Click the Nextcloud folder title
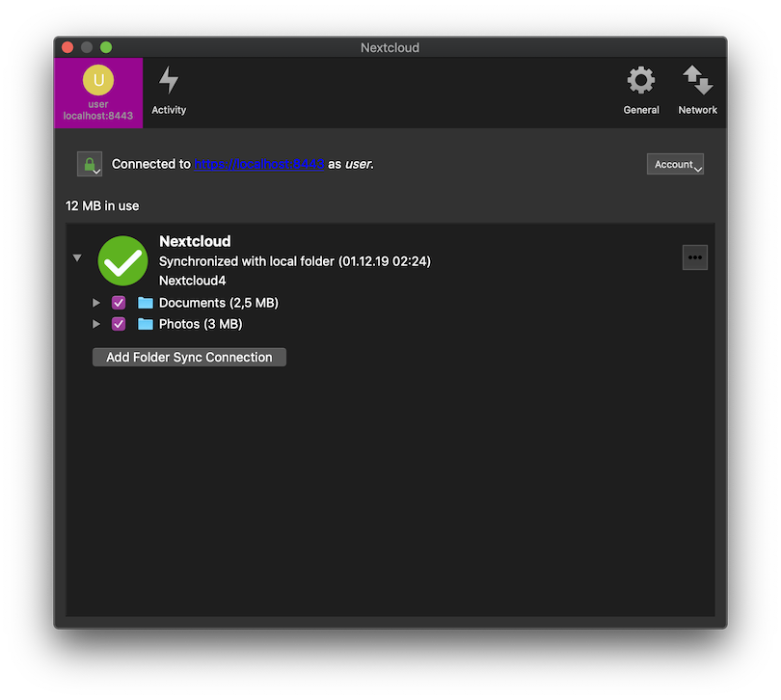Viewport: 781px width, 700px height. (x=195, y=241)
